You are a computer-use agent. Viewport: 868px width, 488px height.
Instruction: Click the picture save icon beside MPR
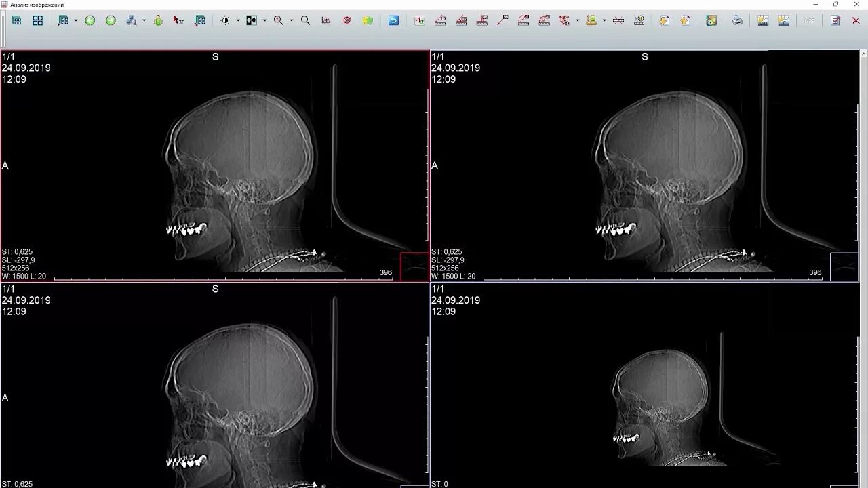click(784, 20)
